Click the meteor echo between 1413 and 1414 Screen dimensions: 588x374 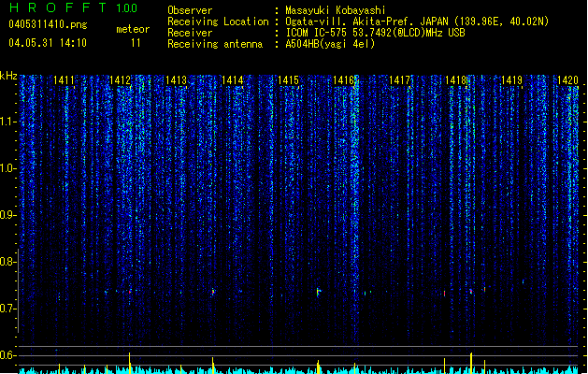(213, 292)
